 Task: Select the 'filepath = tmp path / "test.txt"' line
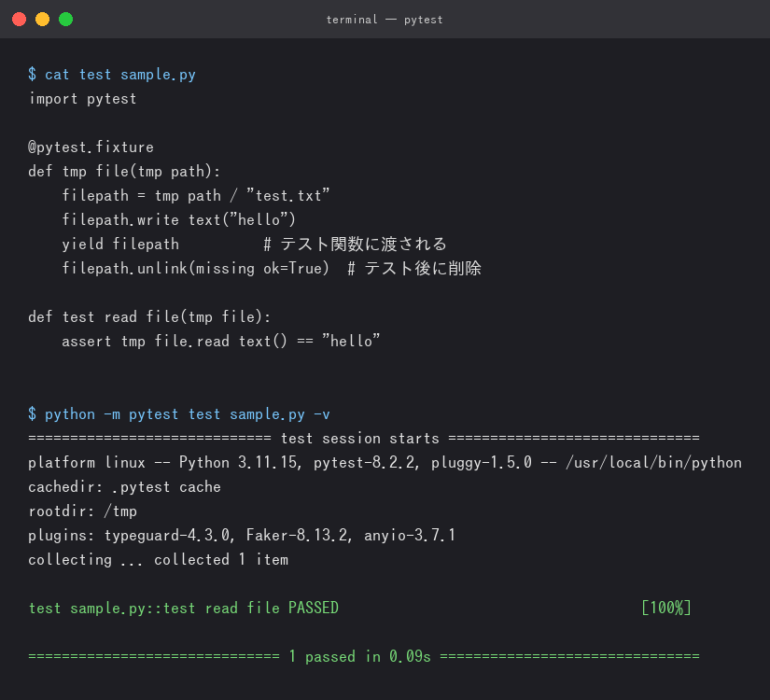pos(196,195)
